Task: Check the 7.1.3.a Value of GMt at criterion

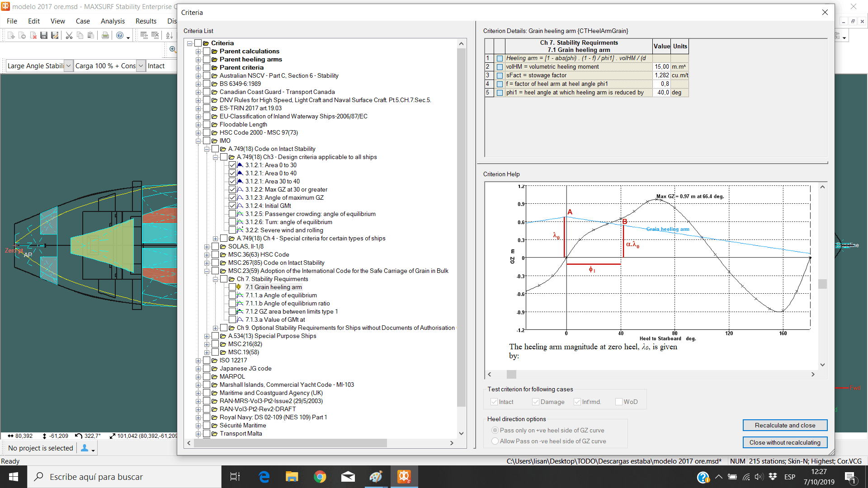Action: [x=232, y=319]
